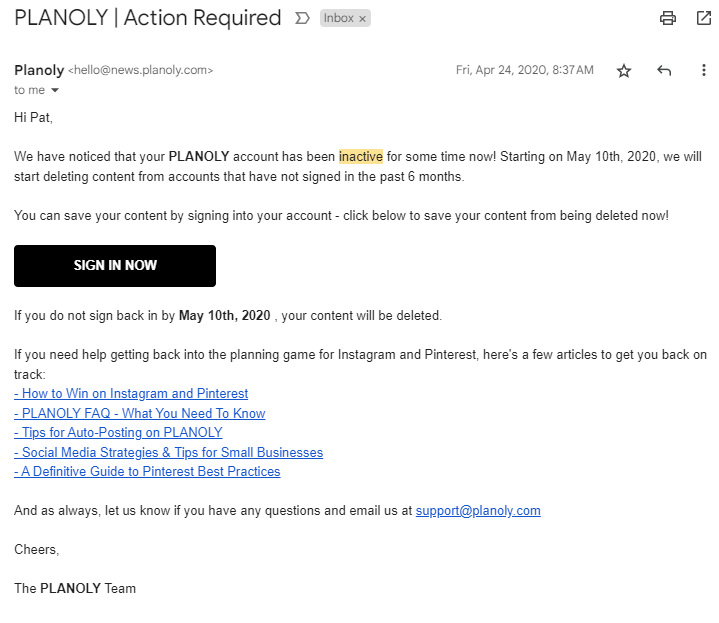Click the Inbox label chip

click(x=338, y=19)
